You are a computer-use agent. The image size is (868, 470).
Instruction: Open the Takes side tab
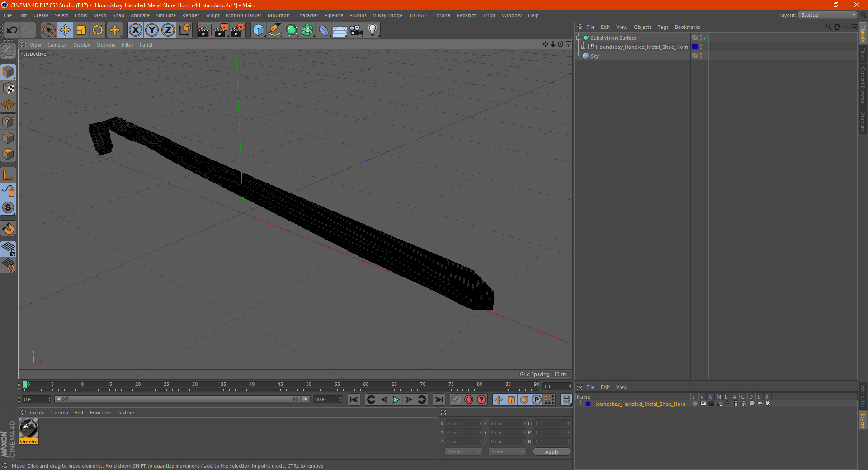point(863,54)
